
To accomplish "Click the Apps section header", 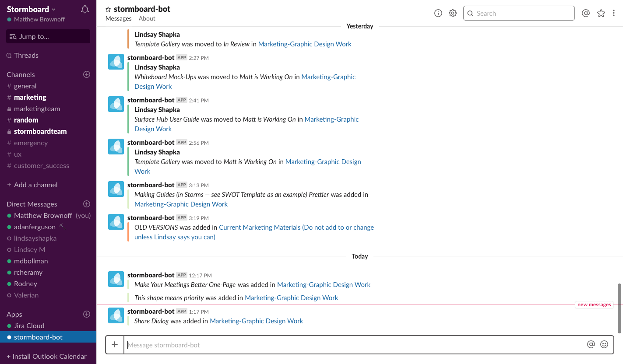I will pyautogui.click(x=14, y=314).
